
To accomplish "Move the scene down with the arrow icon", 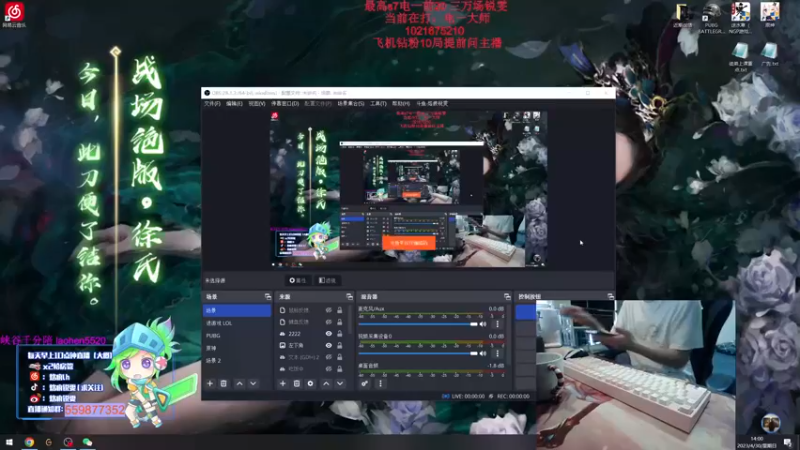I will [253, 384].
